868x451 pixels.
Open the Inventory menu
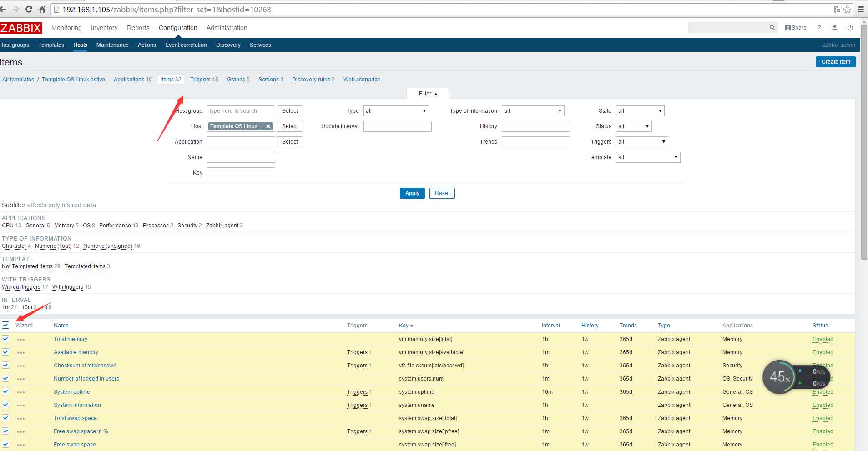(x=104, y=28)
